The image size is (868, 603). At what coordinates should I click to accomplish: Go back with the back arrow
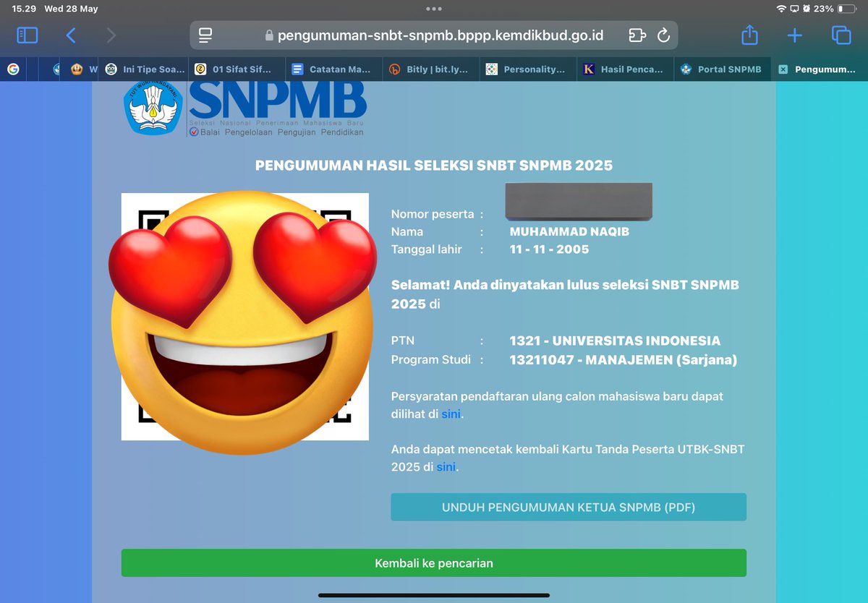pos(70,35)
